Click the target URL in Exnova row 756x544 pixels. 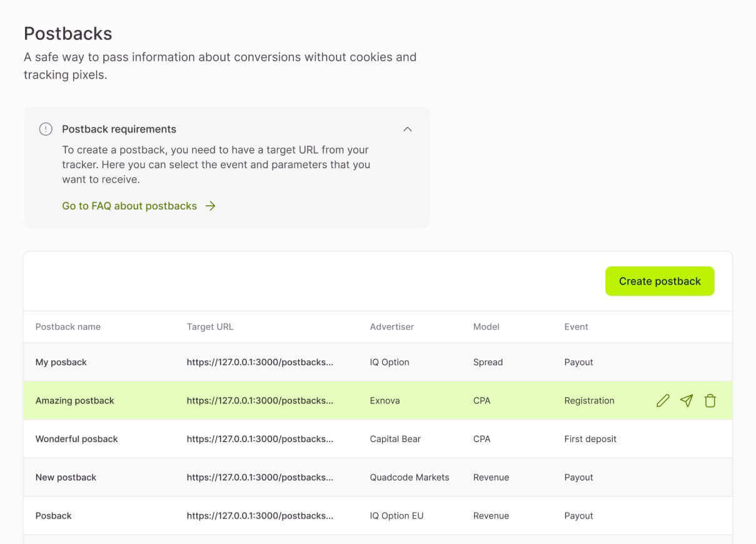(260, 401)
